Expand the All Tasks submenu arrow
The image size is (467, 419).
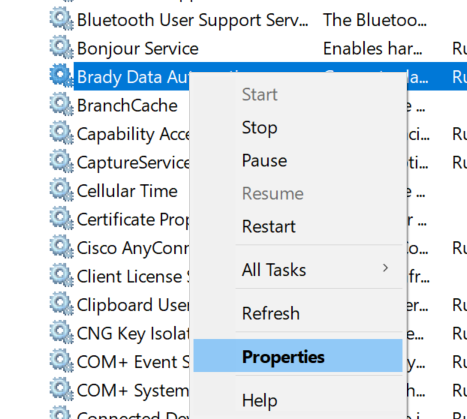[x=385, y=268]
